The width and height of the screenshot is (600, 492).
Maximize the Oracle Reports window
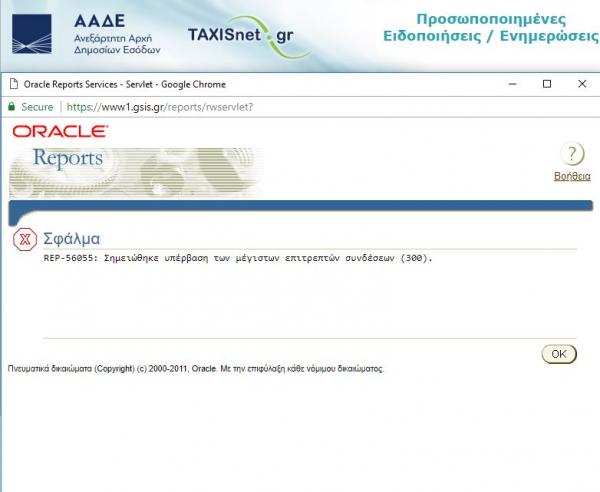pyautogui.click(x=546, y=84)
